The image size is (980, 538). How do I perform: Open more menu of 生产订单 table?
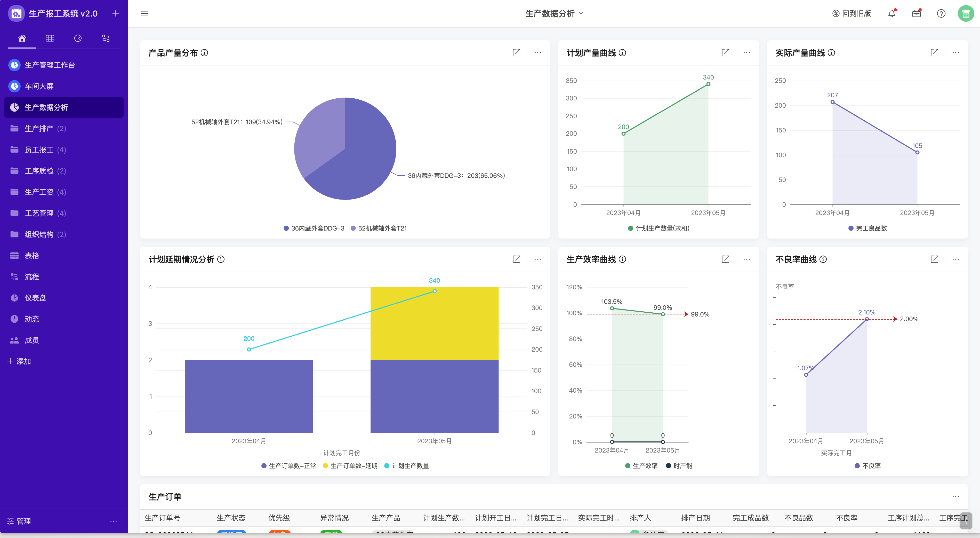click(956, 497)
